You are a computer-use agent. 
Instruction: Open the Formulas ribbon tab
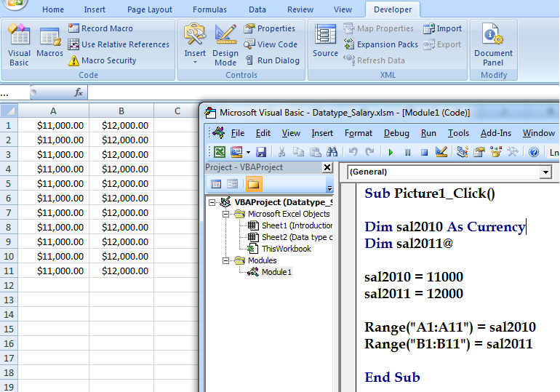209,9
